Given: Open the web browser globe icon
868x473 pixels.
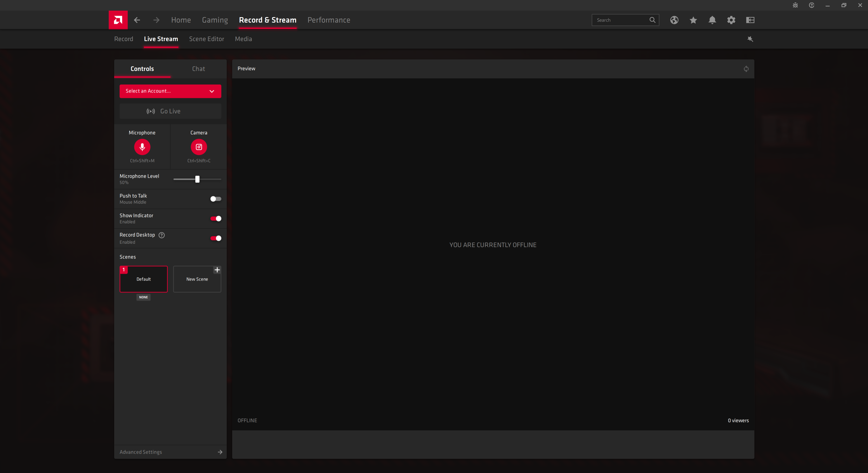Looking at the screenshot, I should [674, 20].
